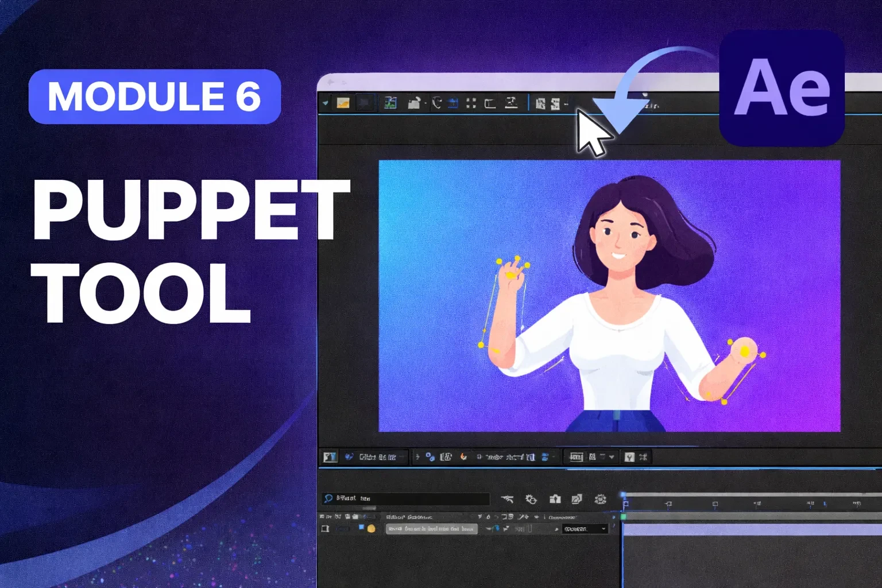This screenshot has width=882, height=588.
Task: Click the white box icon nearest the Ae logo
Action: tap(555, 103)
